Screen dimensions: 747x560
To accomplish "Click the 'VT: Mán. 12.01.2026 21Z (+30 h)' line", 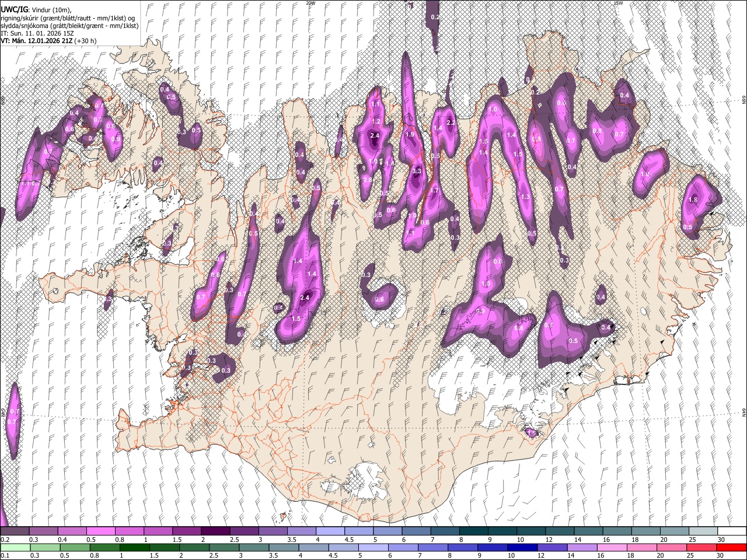I will [x=49, y=41].
